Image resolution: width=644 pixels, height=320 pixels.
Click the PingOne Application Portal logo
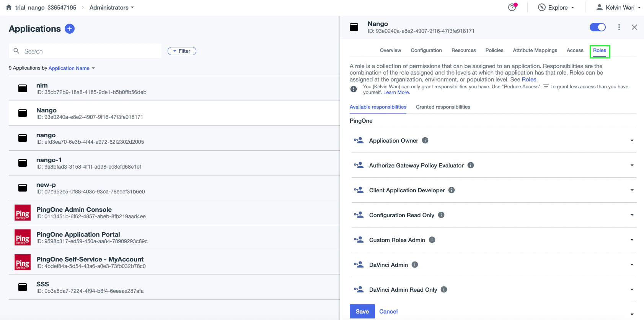tap(23, 237)
